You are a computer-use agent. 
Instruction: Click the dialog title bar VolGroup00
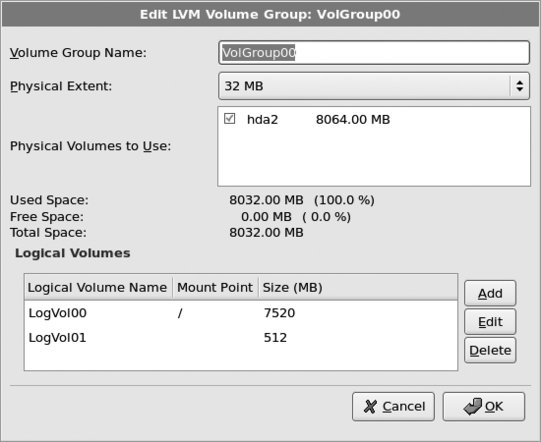coord(270,14)
